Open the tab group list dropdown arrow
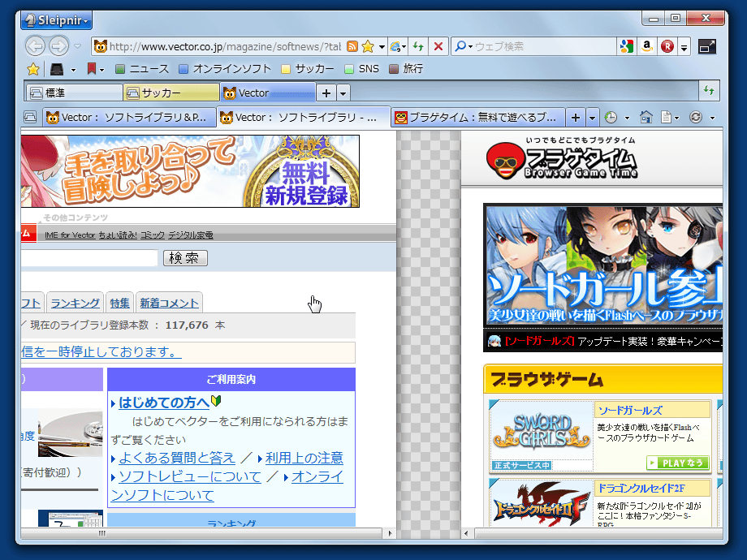The width and height of the screenshot is (747, 560). (x=343, y=93)
